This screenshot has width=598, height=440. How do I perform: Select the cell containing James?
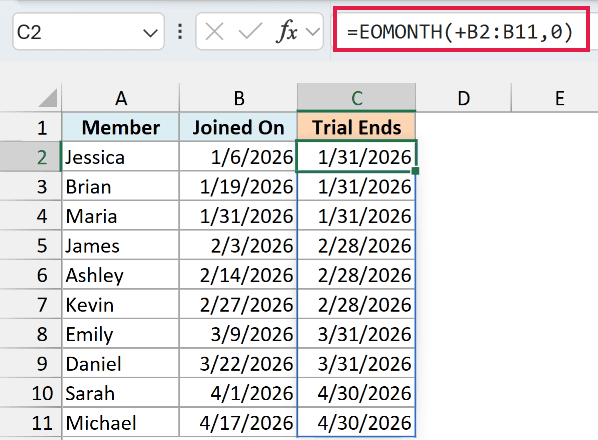121,245
